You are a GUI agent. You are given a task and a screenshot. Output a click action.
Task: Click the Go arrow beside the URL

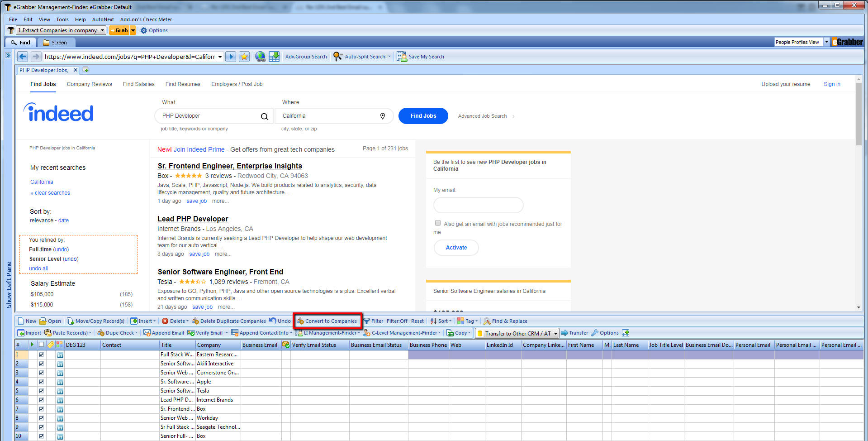(x=231, y=57)
